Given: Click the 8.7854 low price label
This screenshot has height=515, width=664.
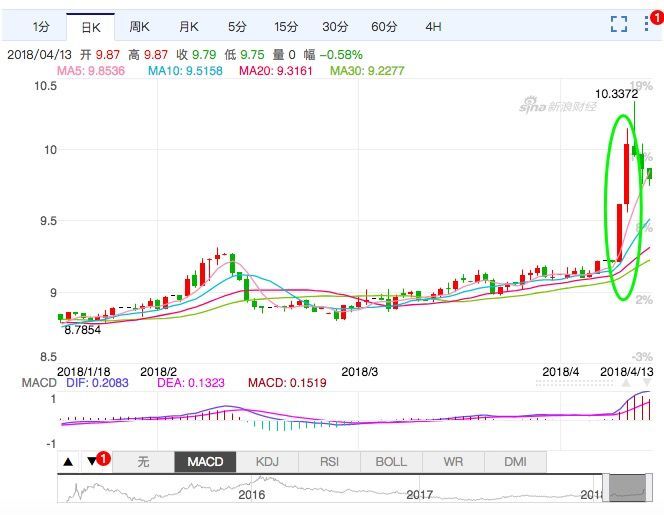Looking at the screenshot, I should (83, 330).
